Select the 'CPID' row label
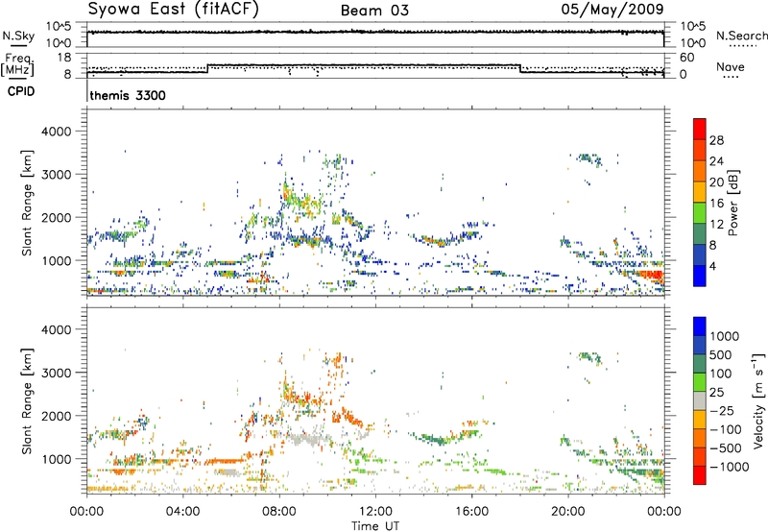 (x=20, y=91)
